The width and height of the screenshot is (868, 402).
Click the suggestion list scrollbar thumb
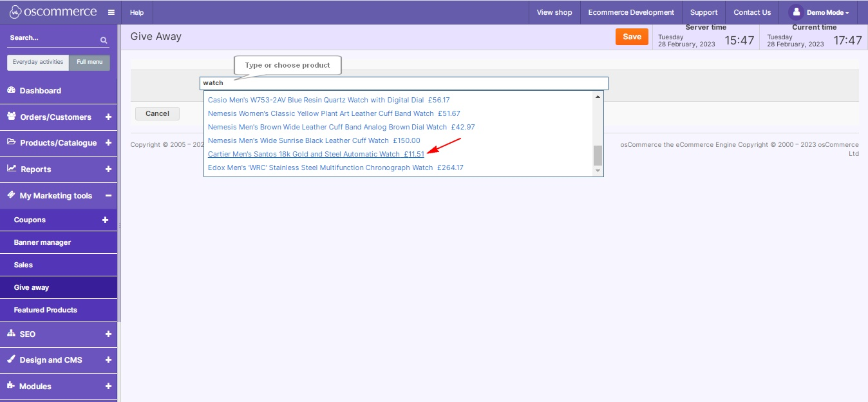(x=598, y=155)
